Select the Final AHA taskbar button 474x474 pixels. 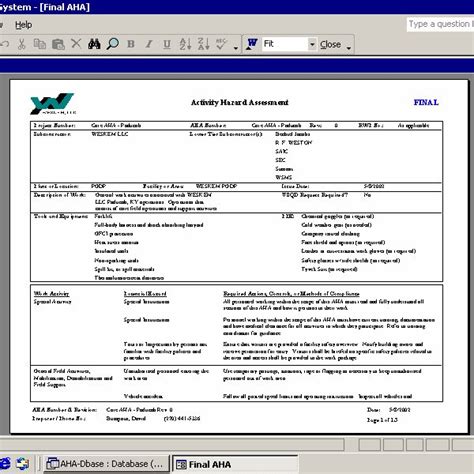235,464
